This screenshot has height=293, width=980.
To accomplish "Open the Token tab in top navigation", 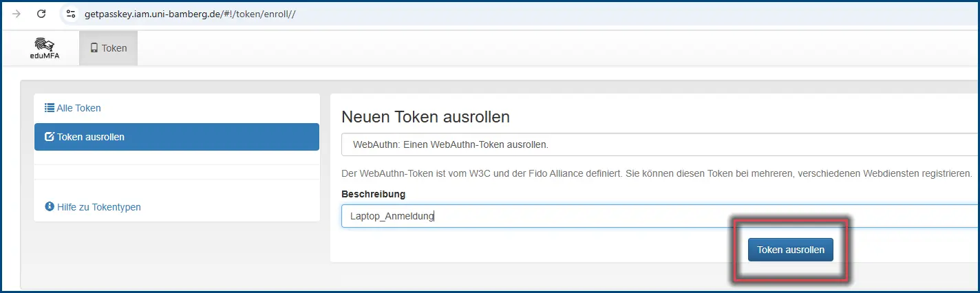I will coord(109,48).
